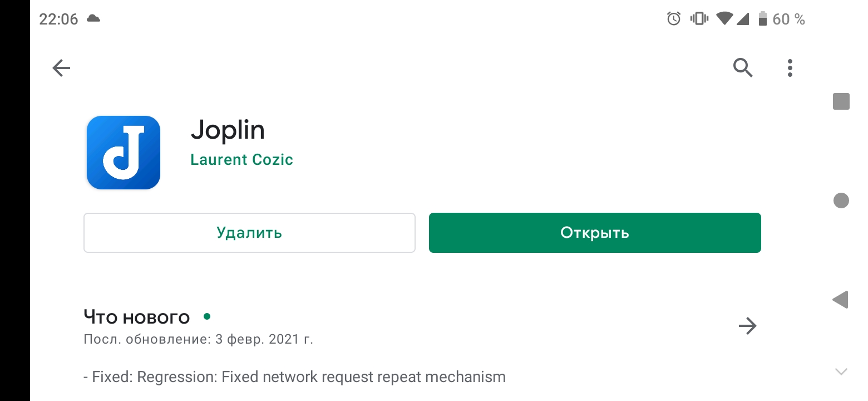Expand What's new with right arrow
The height and width of the screenshot is (401, 868).
tap(747, 326)
